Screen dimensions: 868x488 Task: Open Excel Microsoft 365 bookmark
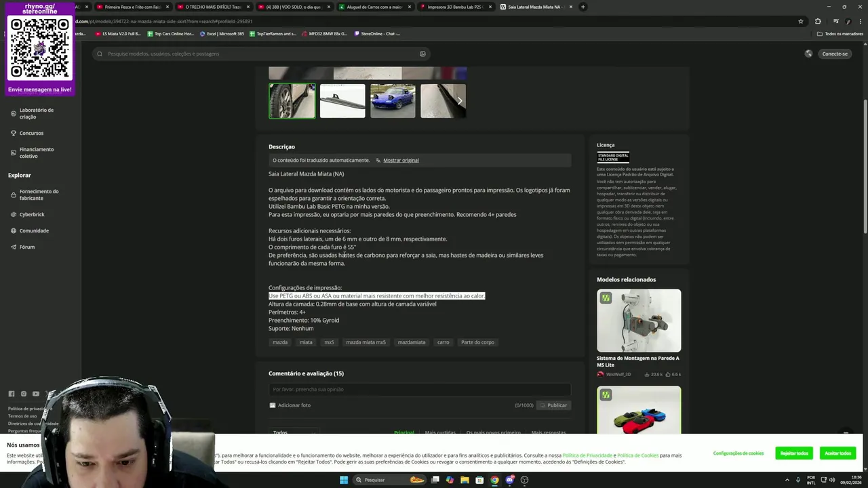coord(222,33)
